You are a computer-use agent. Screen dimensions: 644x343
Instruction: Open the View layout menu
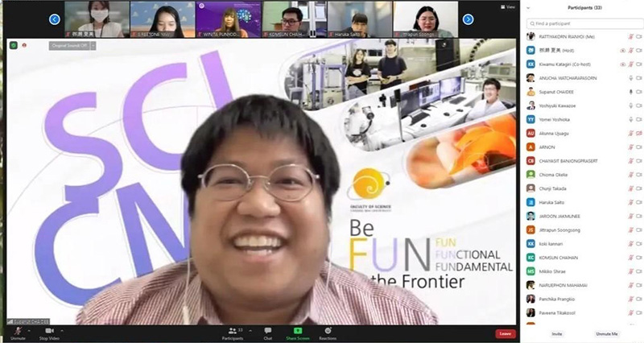point(508,7)
